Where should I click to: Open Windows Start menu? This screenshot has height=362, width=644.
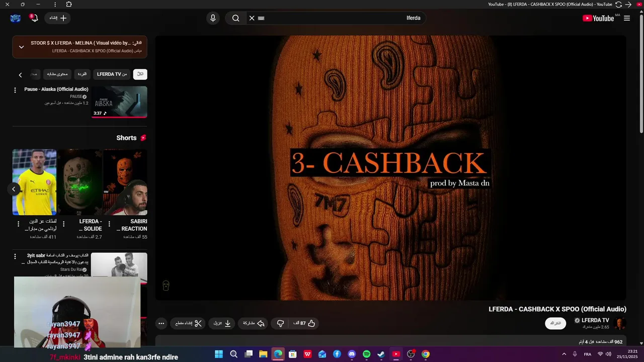(219, 354)
